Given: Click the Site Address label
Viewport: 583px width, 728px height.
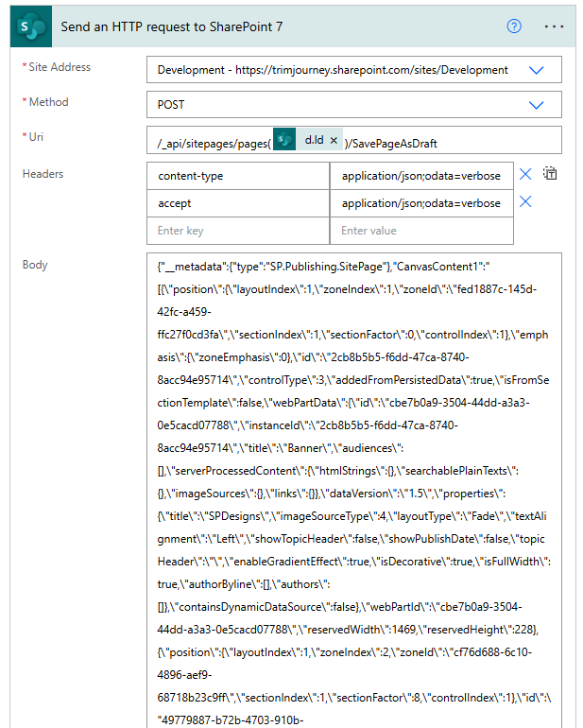Looking at the screenshot, I should point(60,67).
